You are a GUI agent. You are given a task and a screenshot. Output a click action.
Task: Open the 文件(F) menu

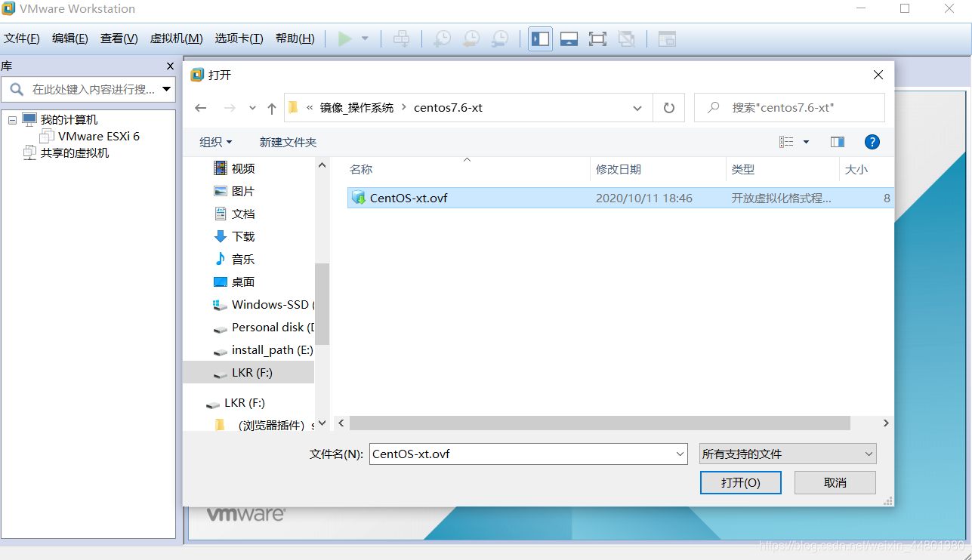(22, 38)
